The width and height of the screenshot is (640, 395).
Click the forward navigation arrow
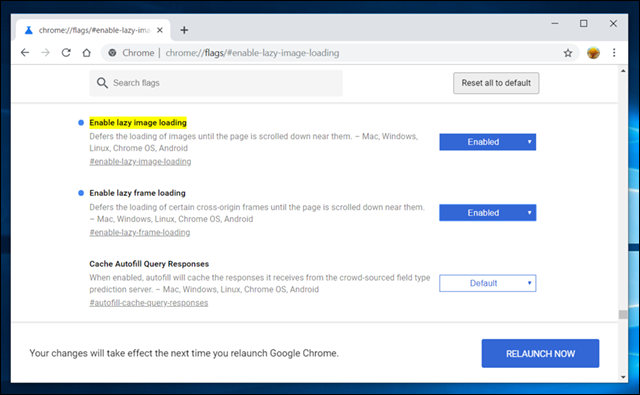click(45, 53)
